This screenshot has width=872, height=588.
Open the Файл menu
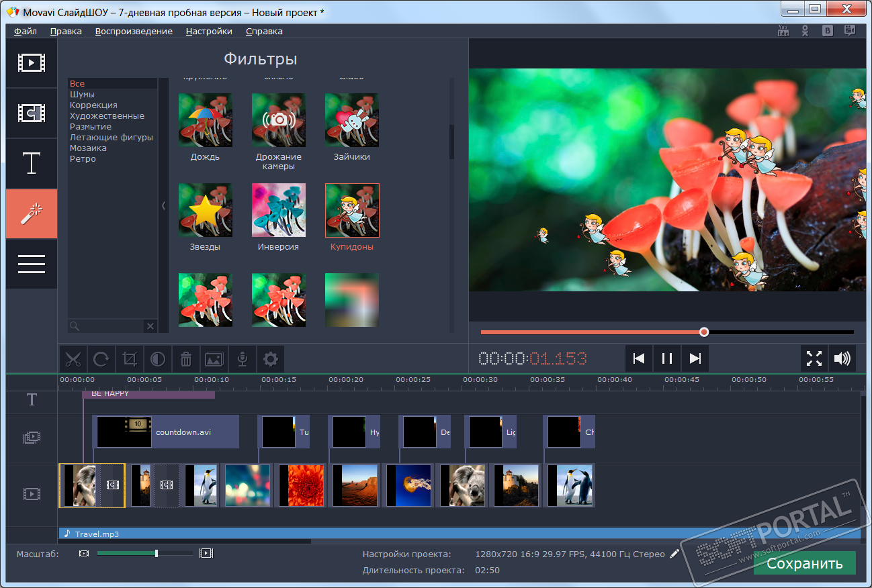tap(26, 31)
